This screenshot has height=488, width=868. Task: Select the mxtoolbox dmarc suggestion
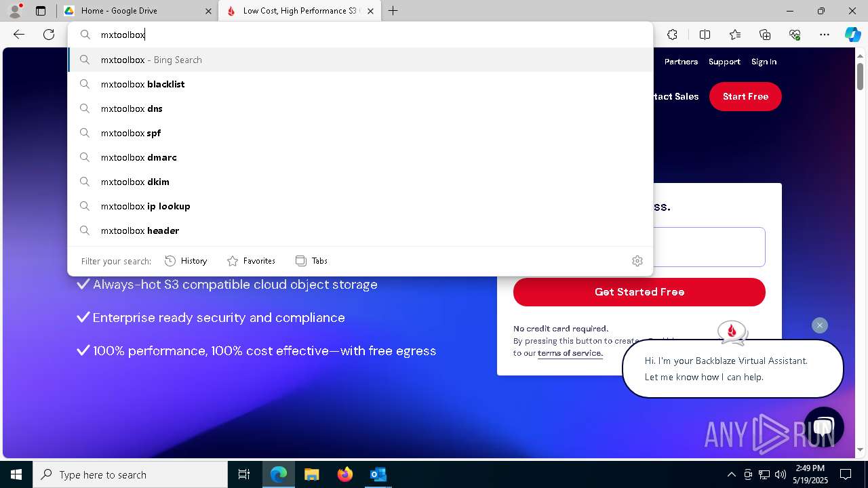click(360, 157)
